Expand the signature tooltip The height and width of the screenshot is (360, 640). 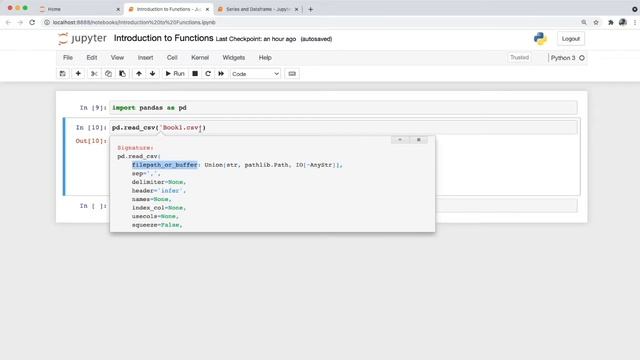(x=400, y=140)
